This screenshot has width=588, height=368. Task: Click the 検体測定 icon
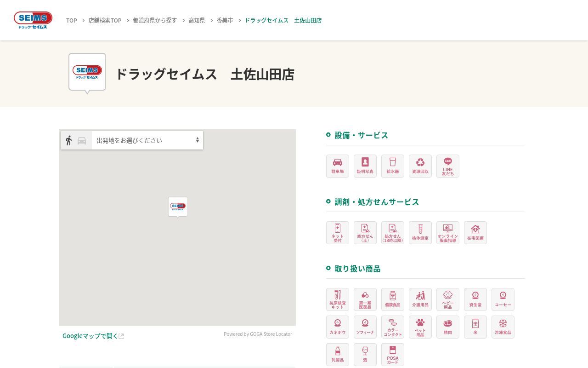coord(420,233)
